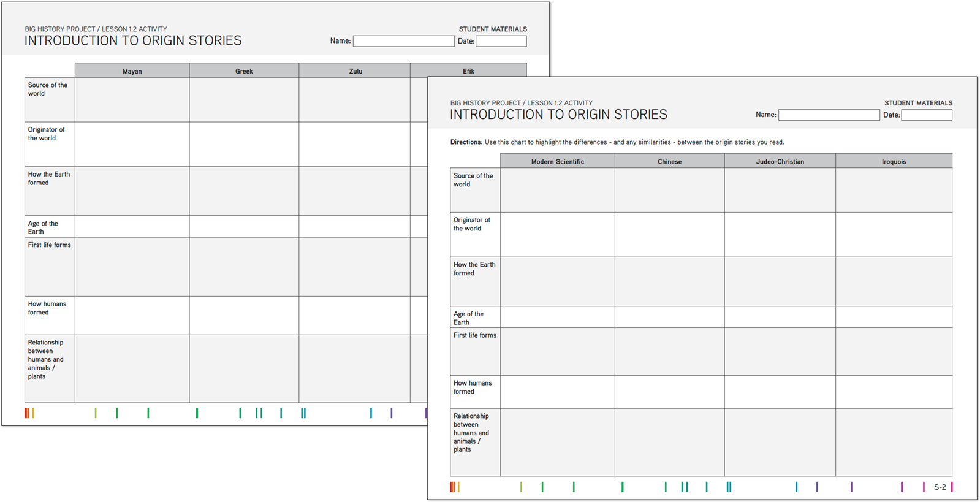Image resolution: width=980 pixels, height=502 pixels.
Task: Click the red-orange timeline marker on the front page
Action: click(x=453, y=487)
